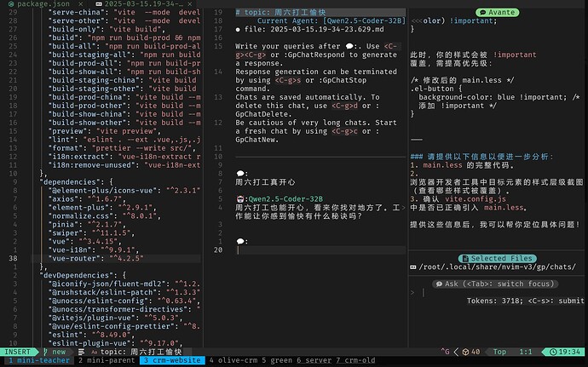Click the .el-button { selector in Avante
Image resolution: width=588 pixels, height=367 pixels.
(436, 89)
